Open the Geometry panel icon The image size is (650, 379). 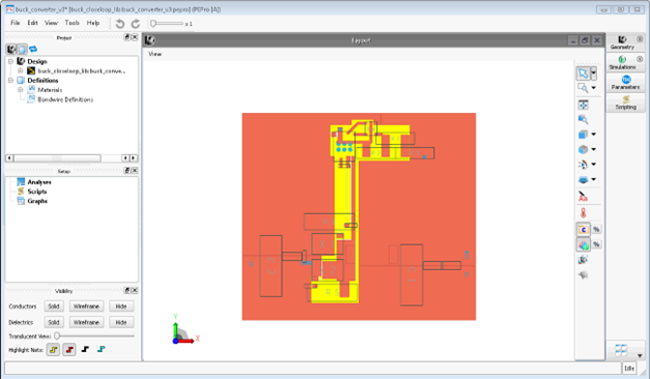pyautogui.click(x=623, y=42)
